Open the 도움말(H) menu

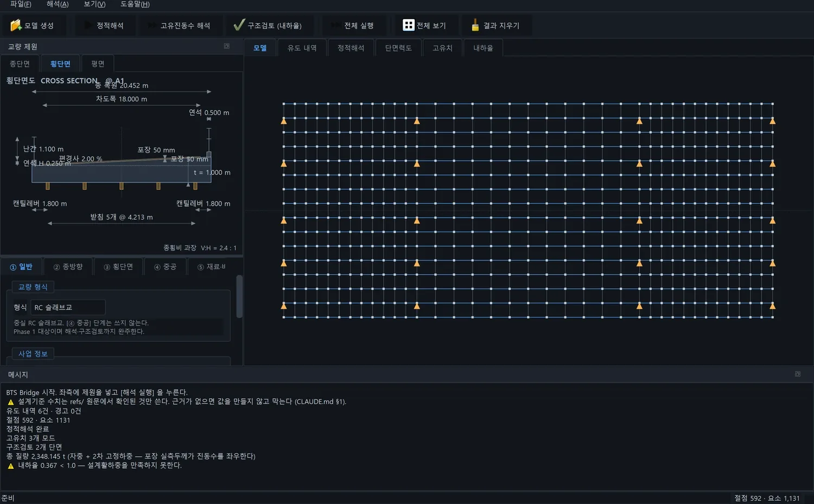(135, 4)
